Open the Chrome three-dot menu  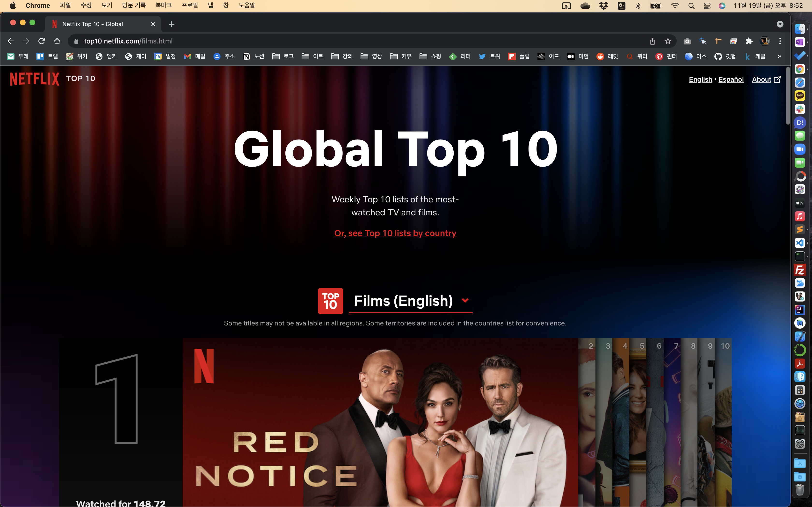780,41
